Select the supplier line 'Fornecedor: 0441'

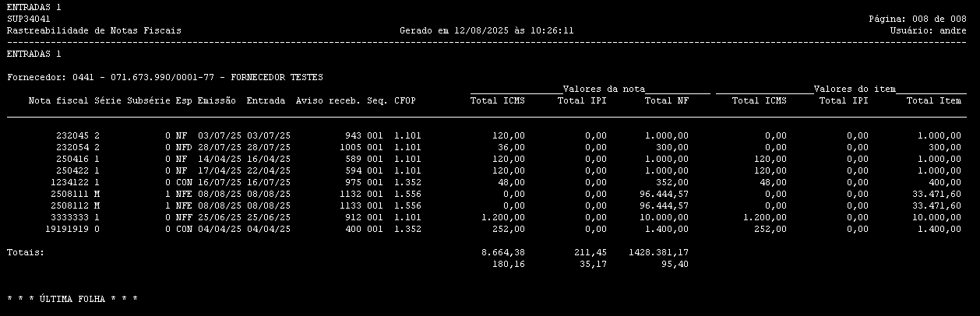click(164, 78)
